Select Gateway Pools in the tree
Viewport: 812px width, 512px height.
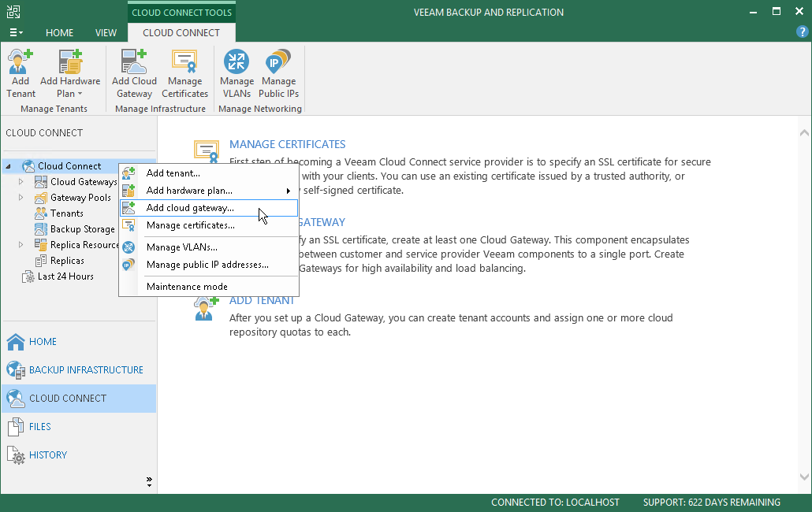80,198
